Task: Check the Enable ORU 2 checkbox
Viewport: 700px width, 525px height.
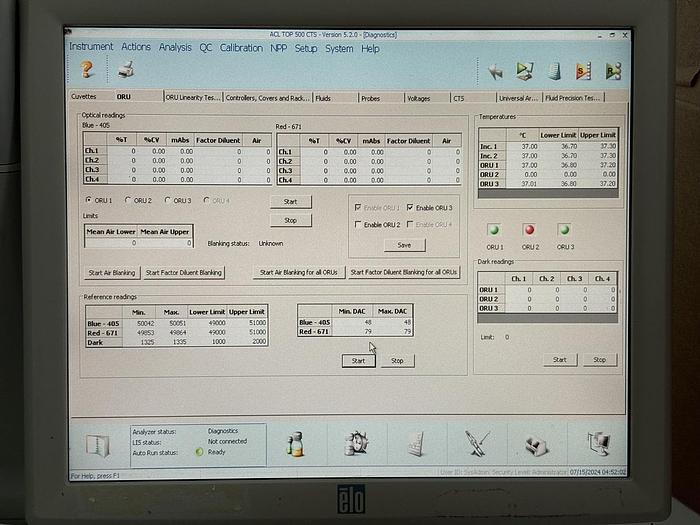Action: [x=359, y=225]
